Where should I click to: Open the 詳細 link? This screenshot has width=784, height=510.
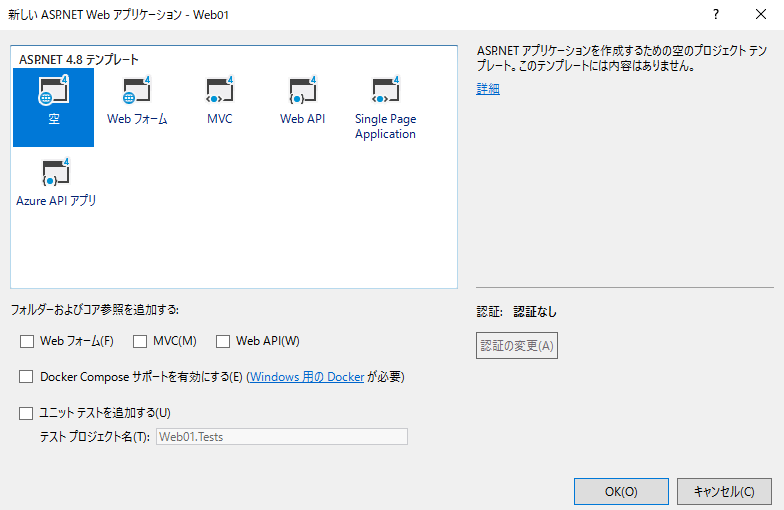coord(488,89)
